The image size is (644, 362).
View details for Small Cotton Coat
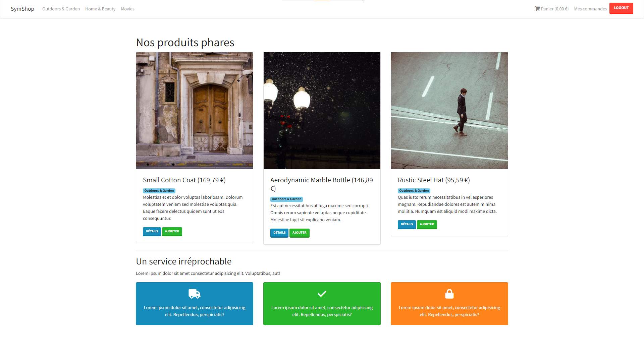(152, 231)
